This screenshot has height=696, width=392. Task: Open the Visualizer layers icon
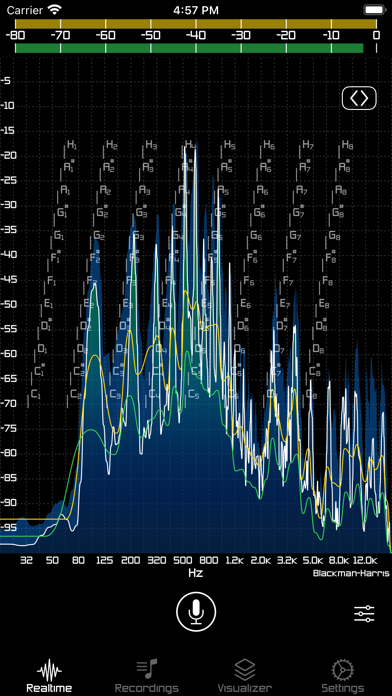click(245, 669)
